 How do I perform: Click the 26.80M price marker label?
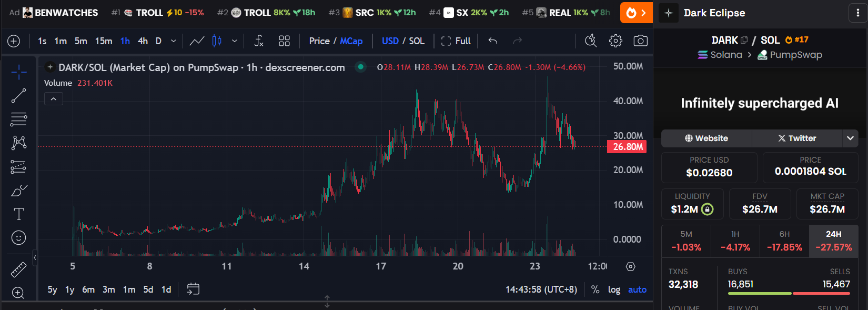coord(627,147)
